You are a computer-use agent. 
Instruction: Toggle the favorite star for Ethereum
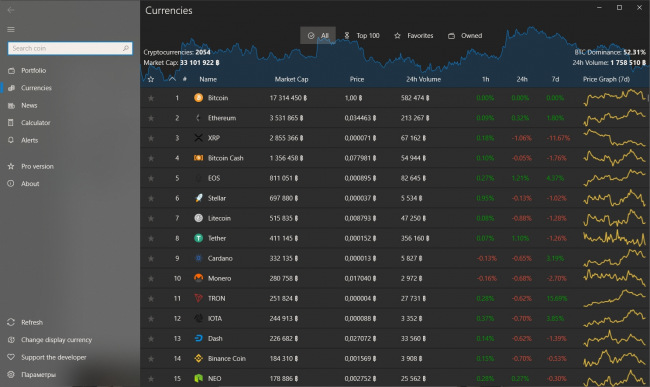pyautogui.click(x=151, y=118)
